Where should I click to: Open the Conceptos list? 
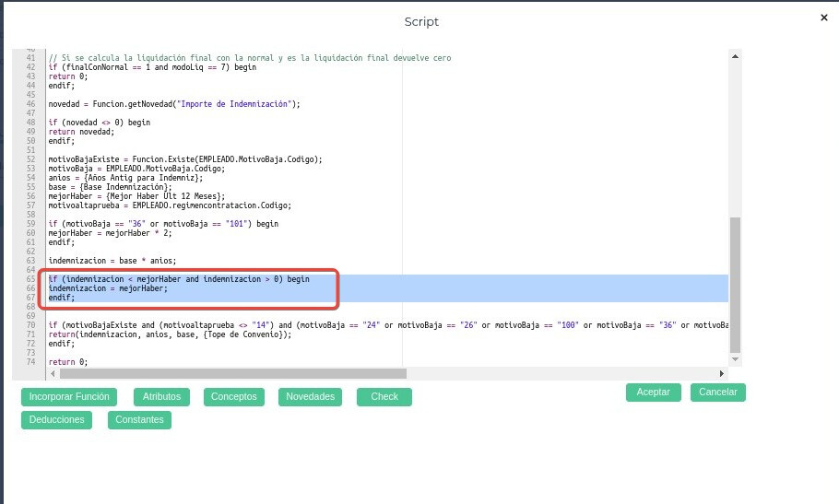[234, 396]
